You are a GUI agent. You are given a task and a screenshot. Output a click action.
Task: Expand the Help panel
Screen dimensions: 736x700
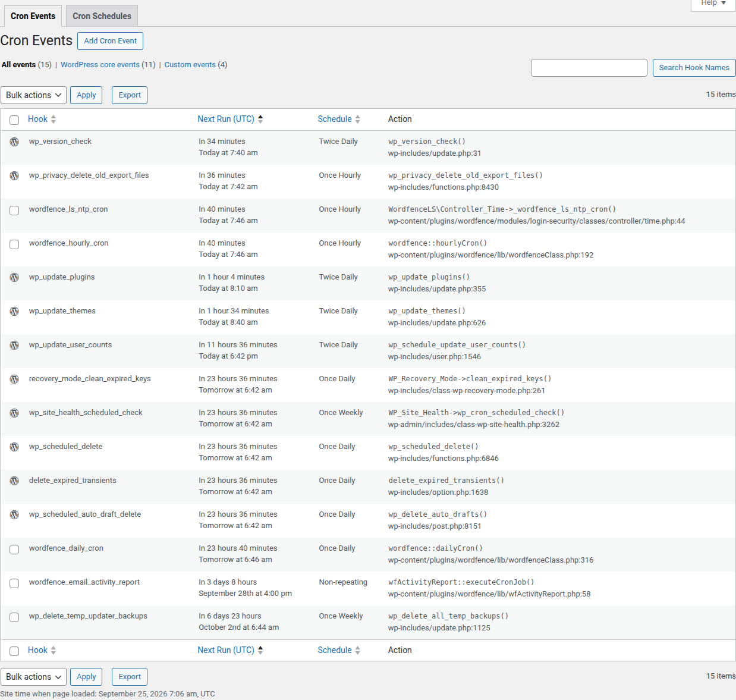click(713, 4)
